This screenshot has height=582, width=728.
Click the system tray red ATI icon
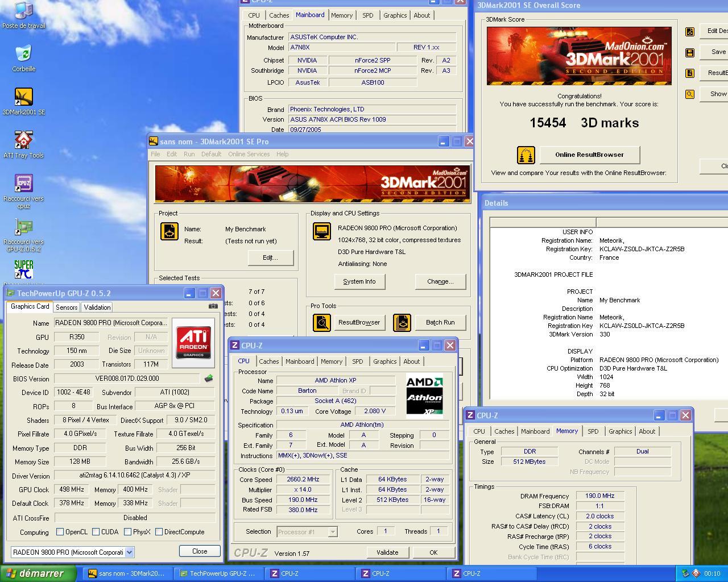tap(696, 573)
